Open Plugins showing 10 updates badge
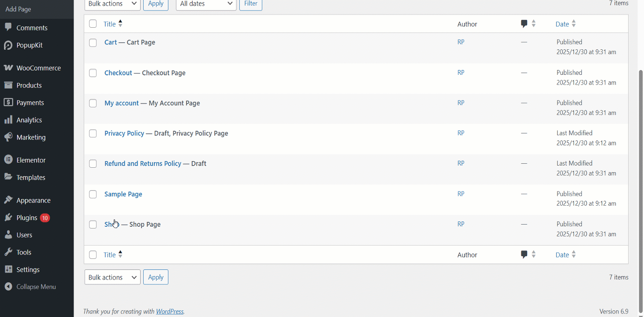The width and height of the screenshot is (644, 317). tap(27, 217)
